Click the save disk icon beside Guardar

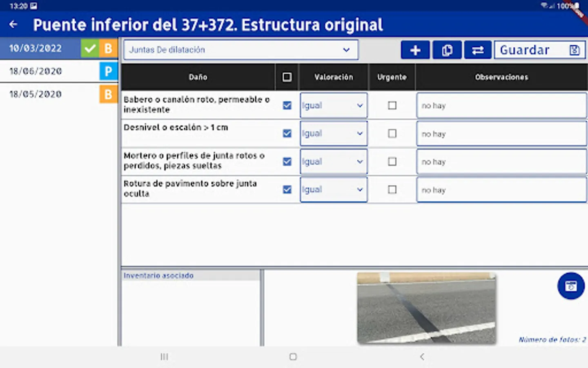pyautogui.click(x=574, y=49)
